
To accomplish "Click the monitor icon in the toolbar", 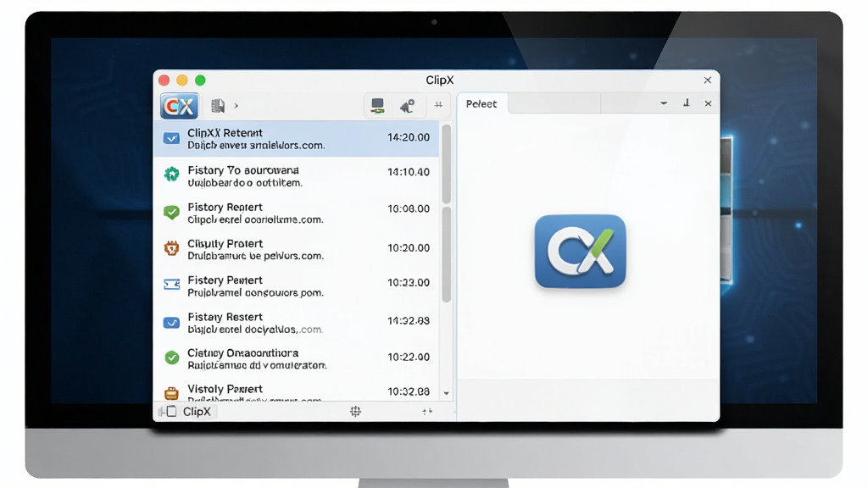I will click(377, 105).
